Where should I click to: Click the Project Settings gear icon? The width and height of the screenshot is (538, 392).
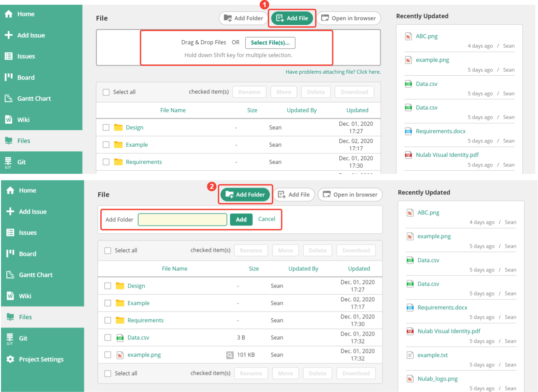click(x=10, y=359)
